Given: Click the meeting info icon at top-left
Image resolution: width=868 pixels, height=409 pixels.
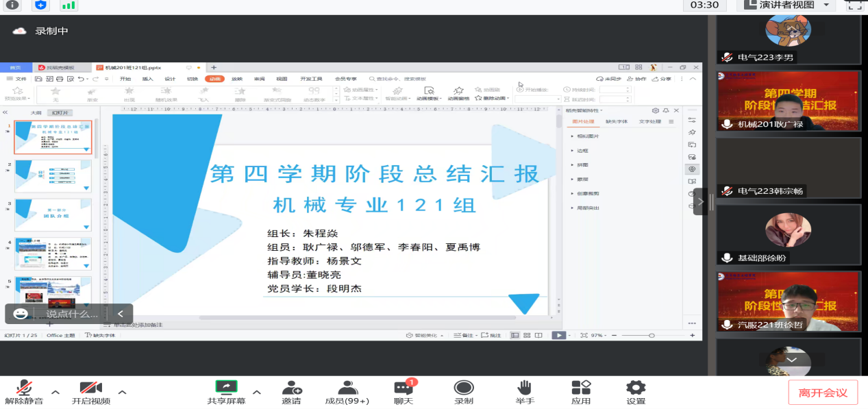Looking at the screenshot, I should click(x=12, y=5).
